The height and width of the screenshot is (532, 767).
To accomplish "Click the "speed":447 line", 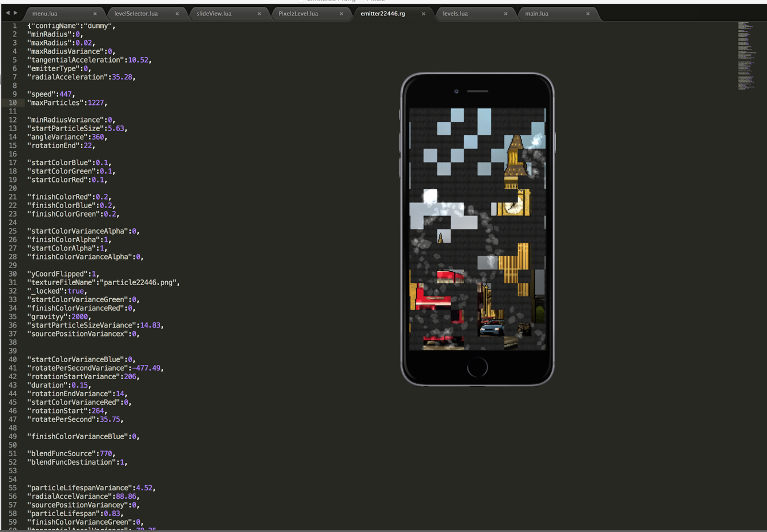I will click(51, 94).
